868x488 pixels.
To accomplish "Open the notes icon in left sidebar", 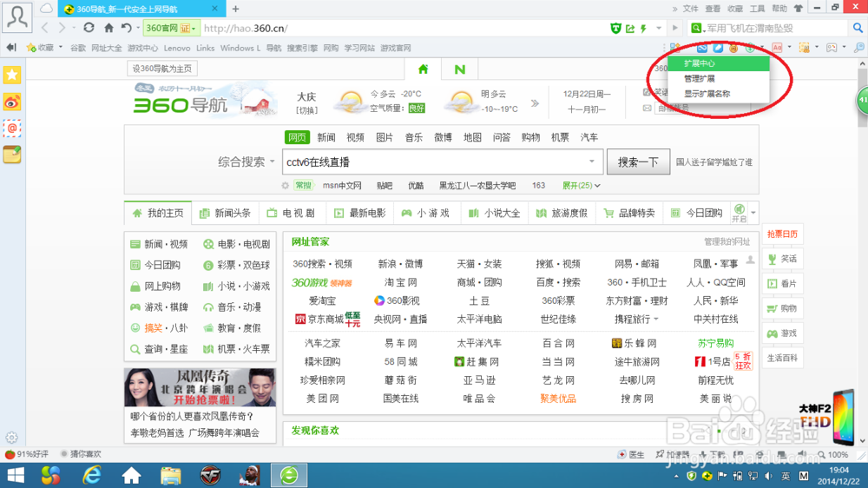I will (x=11, y=155).
